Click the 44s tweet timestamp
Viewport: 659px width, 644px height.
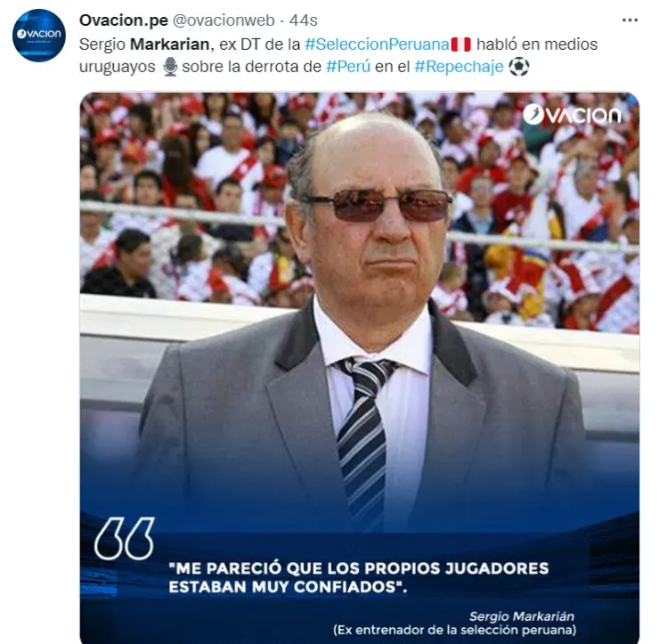coord(303,20)
